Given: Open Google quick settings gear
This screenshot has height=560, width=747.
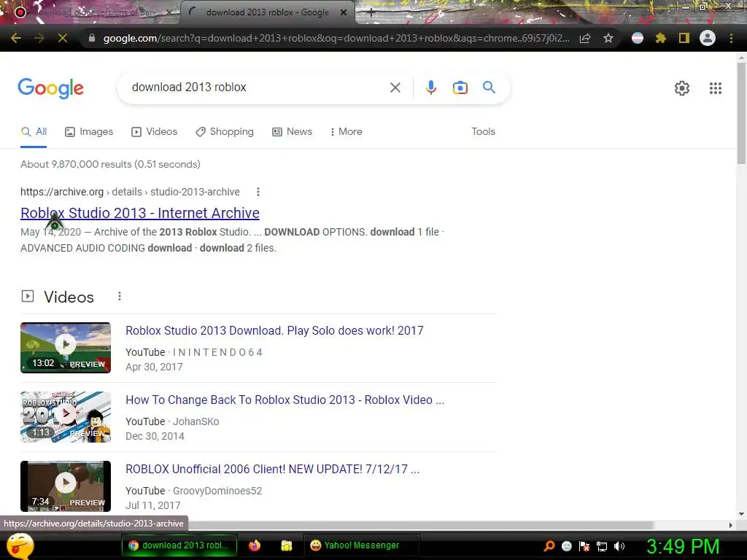Looking at the screenshot, I should 682,88.
